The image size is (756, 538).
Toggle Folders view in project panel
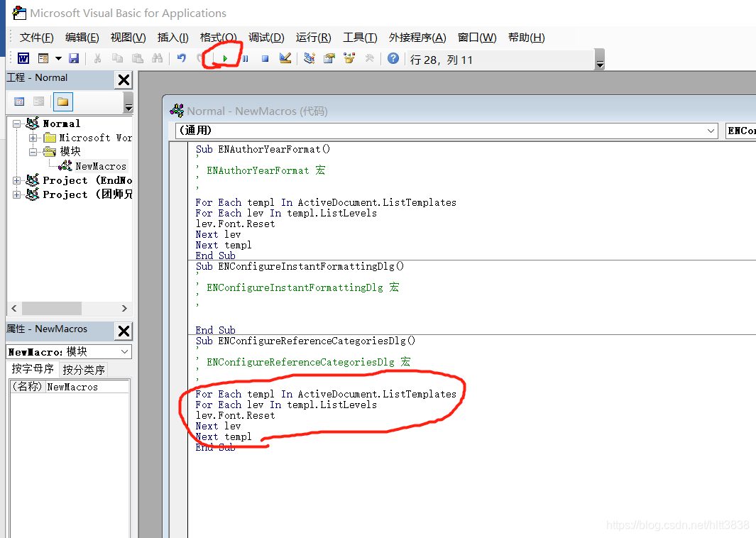coord(62,101)
